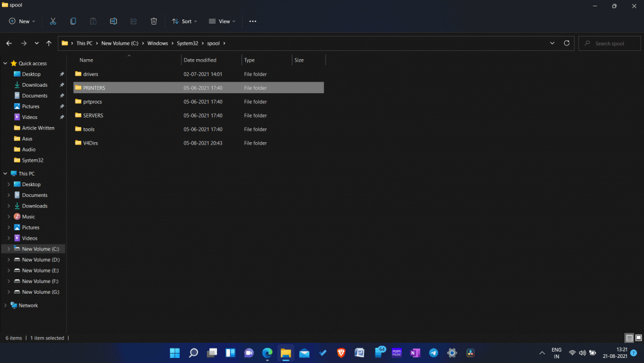Expand This PC in the navigation pane

click(6, 173)
